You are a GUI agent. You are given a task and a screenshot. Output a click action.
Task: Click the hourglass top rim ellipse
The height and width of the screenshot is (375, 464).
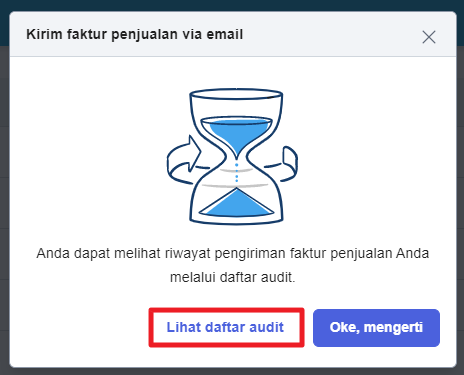236,94
